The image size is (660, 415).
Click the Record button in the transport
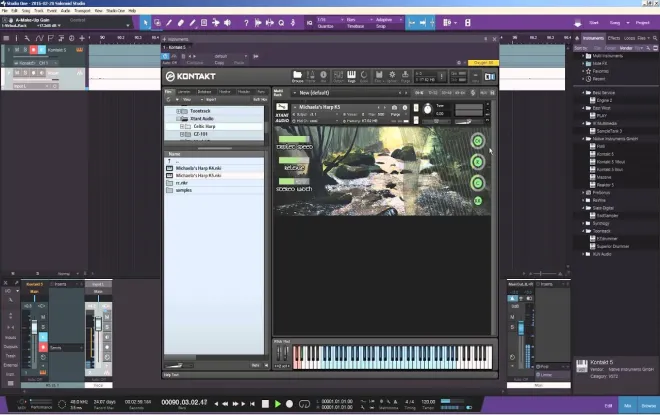coord(290,404)
